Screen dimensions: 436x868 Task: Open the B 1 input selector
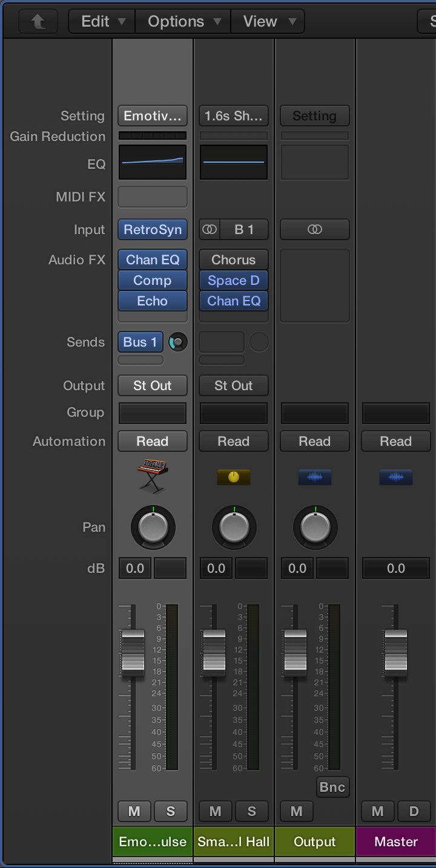click(x=244, y=230)
